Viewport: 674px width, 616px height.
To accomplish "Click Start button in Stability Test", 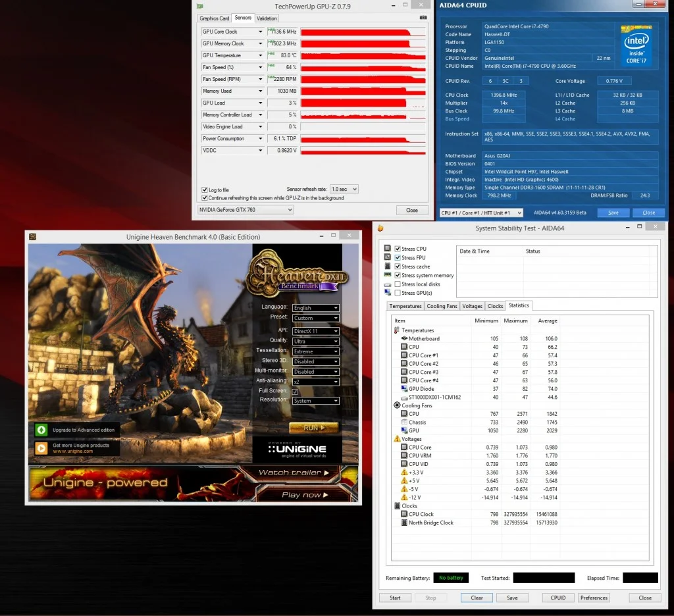I will pos(395,598).
